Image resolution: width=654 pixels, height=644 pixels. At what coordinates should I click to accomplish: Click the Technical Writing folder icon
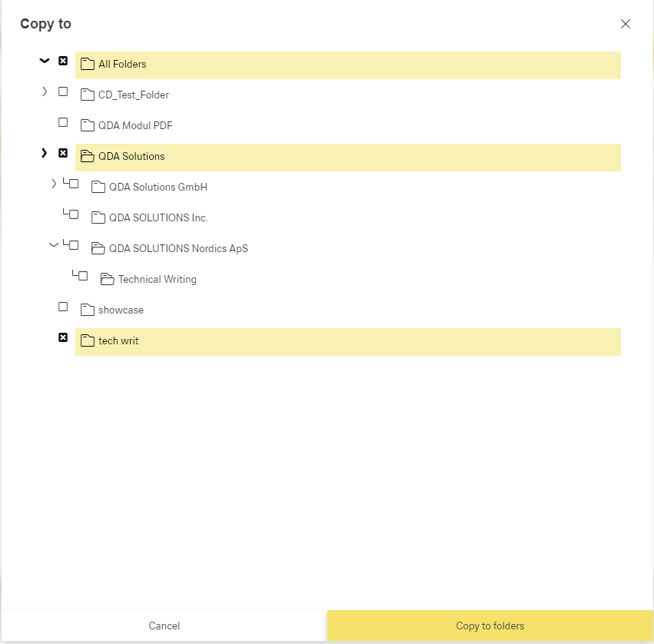pos(107,280)
